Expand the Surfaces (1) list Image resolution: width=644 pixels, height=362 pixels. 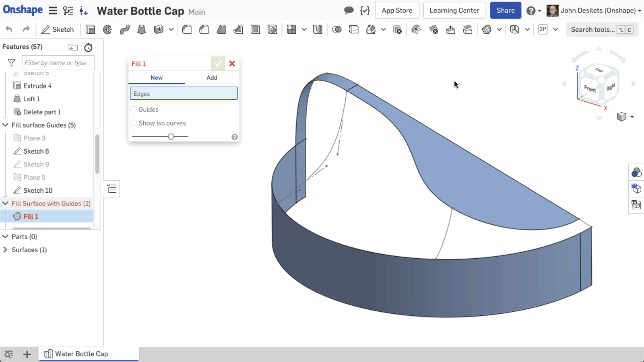tap(6, 250)
